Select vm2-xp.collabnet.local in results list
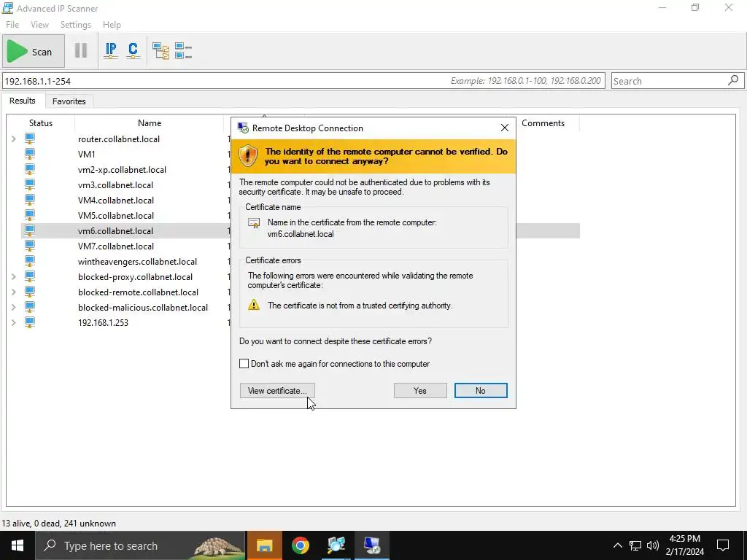The width and height of the screenshot is (747, 560). pyautogui.click(x=122, y=169)
